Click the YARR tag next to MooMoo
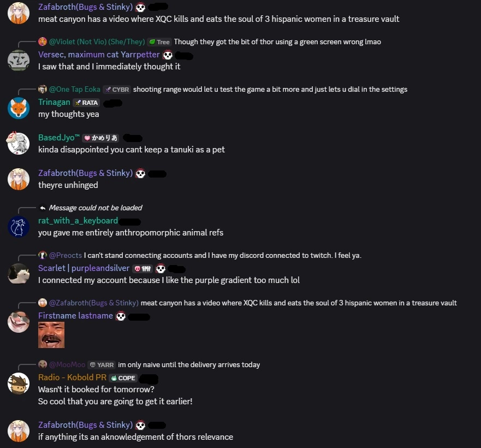 tap(102, 365)
